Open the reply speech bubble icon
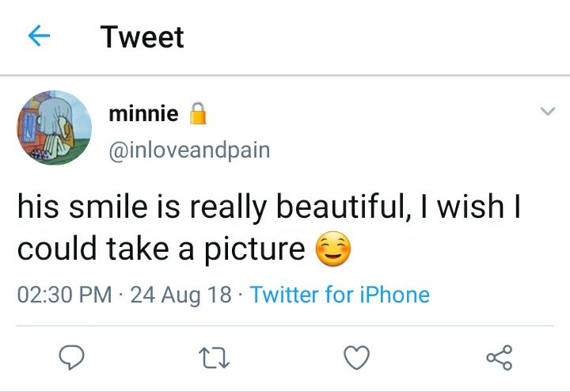Image resolution: width=570 pixels, height=392 pixels. click(71, 357)
